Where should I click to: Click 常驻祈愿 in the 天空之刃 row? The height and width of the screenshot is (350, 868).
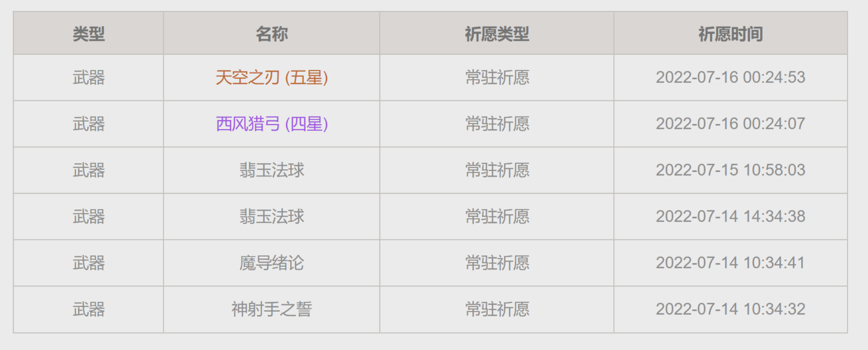[x=497, y=78]
